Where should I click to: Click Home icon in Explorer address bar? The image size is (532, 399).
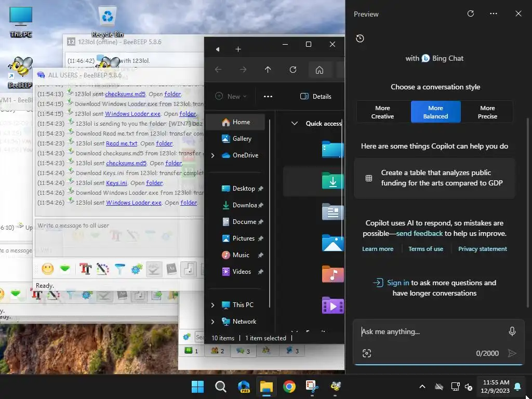(320, 70)
